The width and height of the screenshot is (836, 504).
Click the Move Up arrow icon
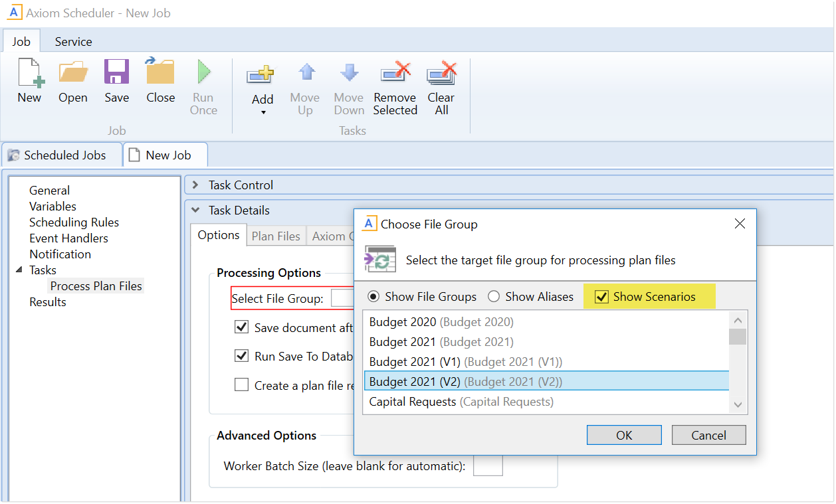(306, 72)
